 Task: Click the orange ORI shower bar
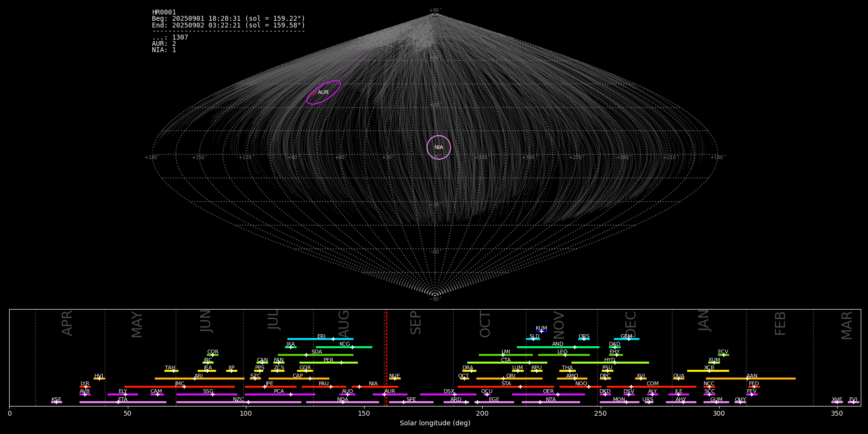pos(509,379)
